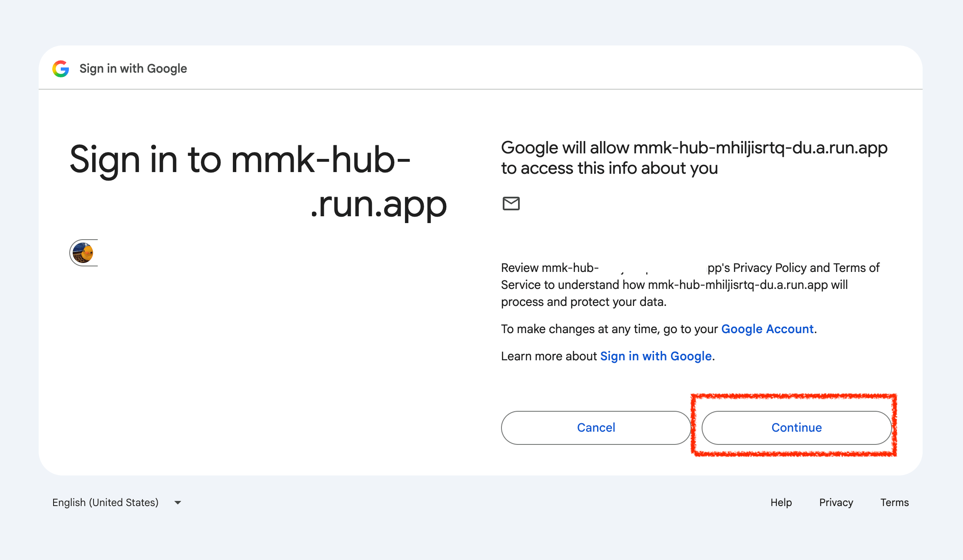Click the 'Google will allow' access heading
The image size is (963, 560).
(694, 158)
